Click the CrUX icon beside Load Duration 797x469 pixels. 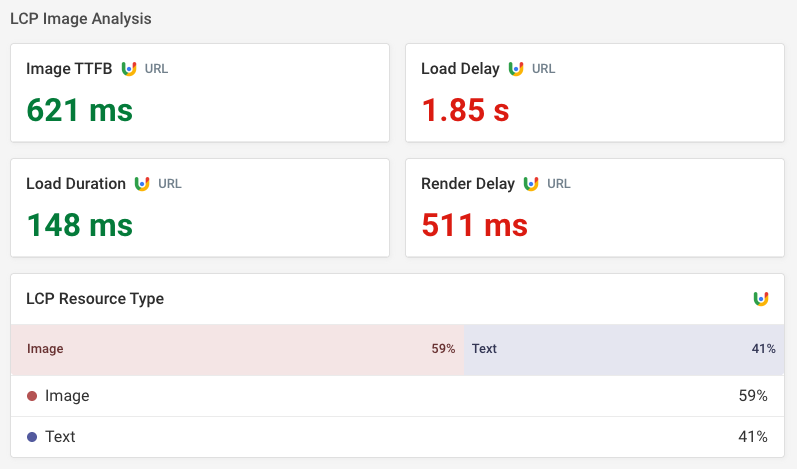point(142,184)
